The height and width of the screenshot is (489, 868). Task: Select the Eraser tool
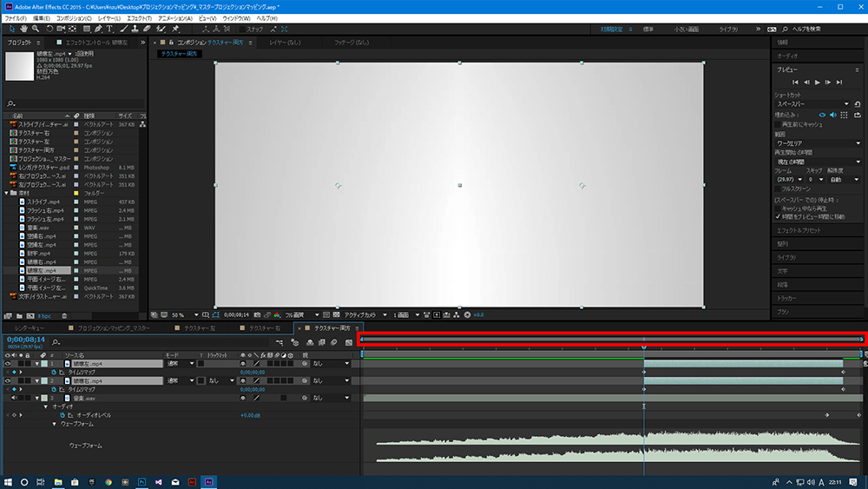[x=146, y=29]
